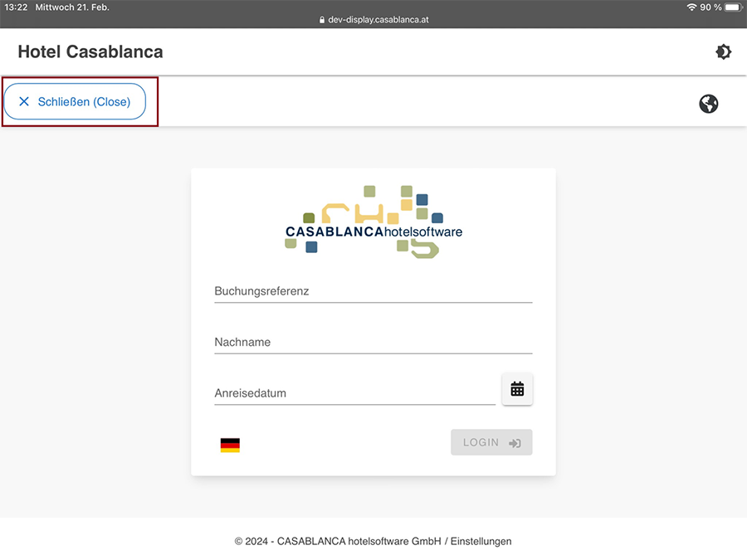Click the arrow icon in LOGIN button
The height and width of the screenshot is (560, 747).
515,443
